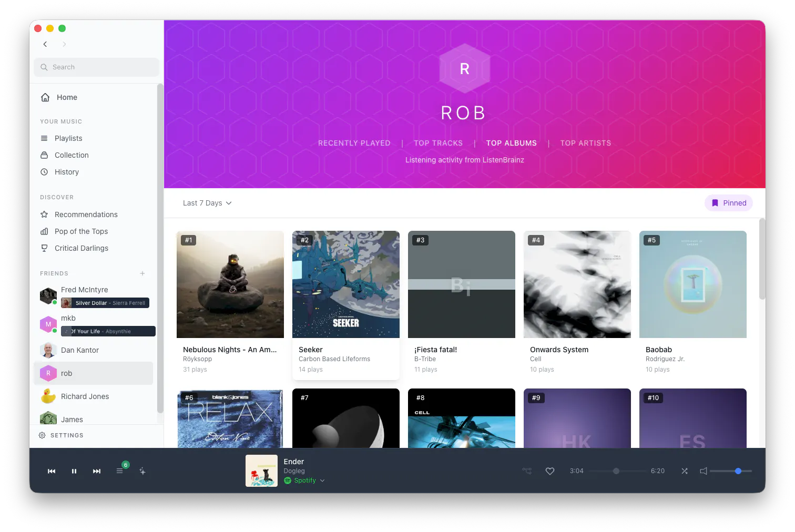Click the now-playing Ender album art
Viewport: 795px width, 532px height.
261,471
